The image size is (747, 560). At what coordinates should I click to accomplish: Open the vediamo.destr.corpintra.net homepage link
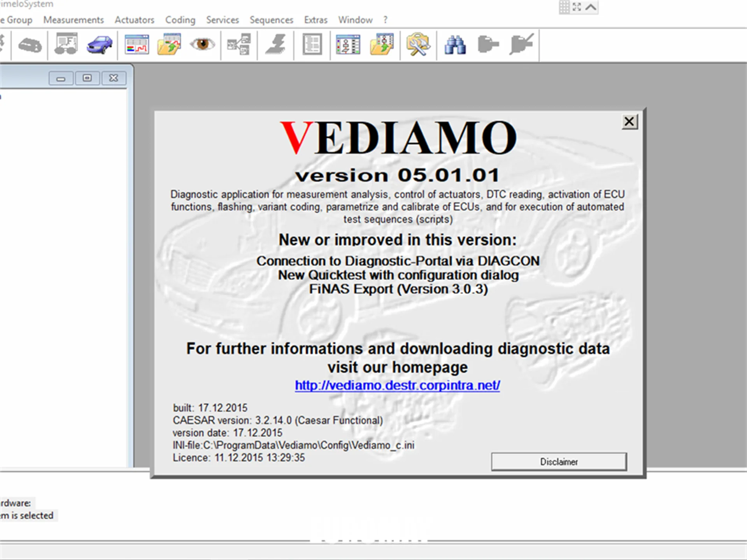tap(397, 385)
